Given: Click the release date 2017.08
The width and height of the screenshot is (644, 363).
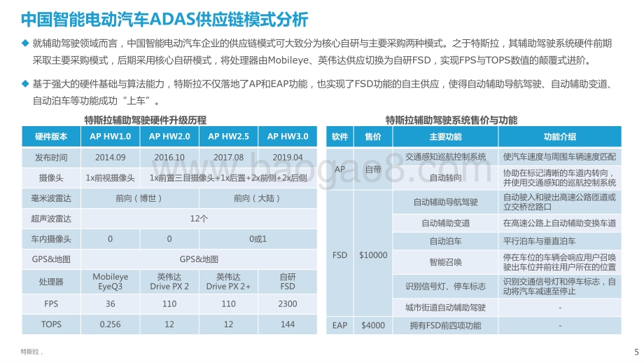Looking at the screenshot, I should coord(229,158).
